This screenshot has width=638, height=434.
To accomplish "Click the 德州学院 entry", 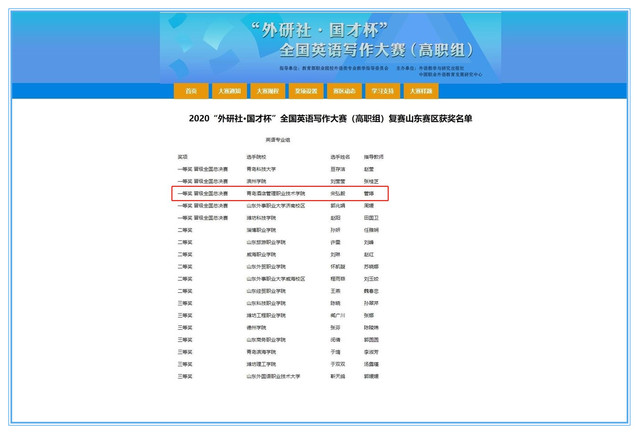I will [256, 327].
